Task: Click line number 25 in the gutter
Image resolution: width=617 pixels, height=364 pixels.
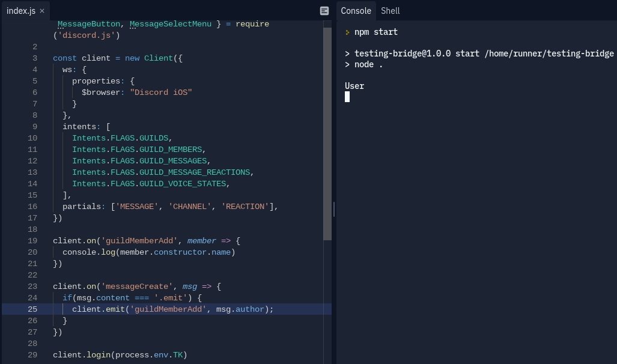Action: (x=32, y=309)
